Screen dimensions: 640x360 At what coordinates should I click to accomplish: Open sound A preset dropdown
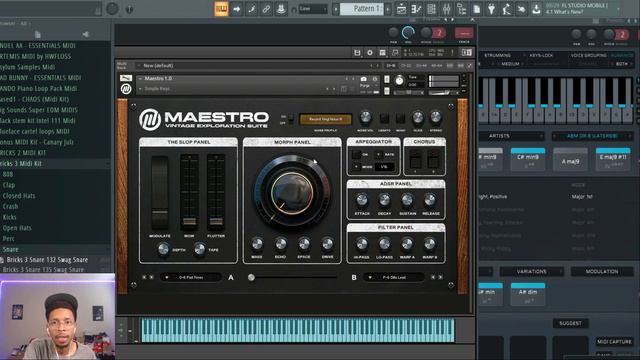[x=191, y=278]
